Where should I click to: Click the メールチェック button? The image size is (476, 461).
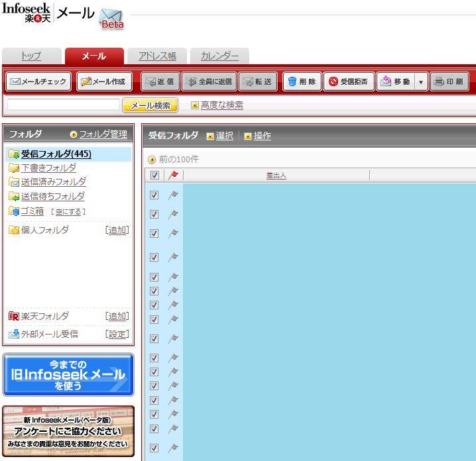click(38, 81)
